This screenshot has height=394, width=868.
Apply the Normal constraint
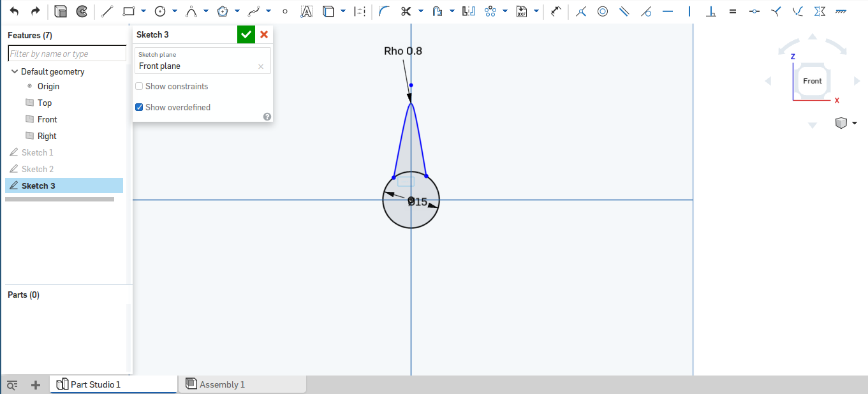[x=776, y=11]
